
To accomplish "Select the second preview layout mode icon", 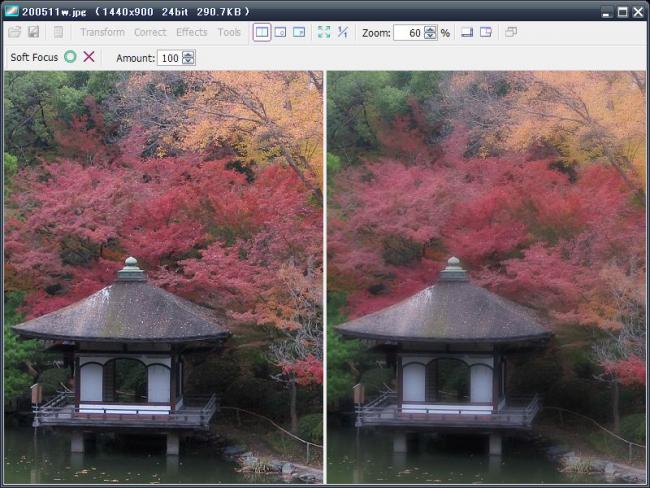I will [281, 32].
